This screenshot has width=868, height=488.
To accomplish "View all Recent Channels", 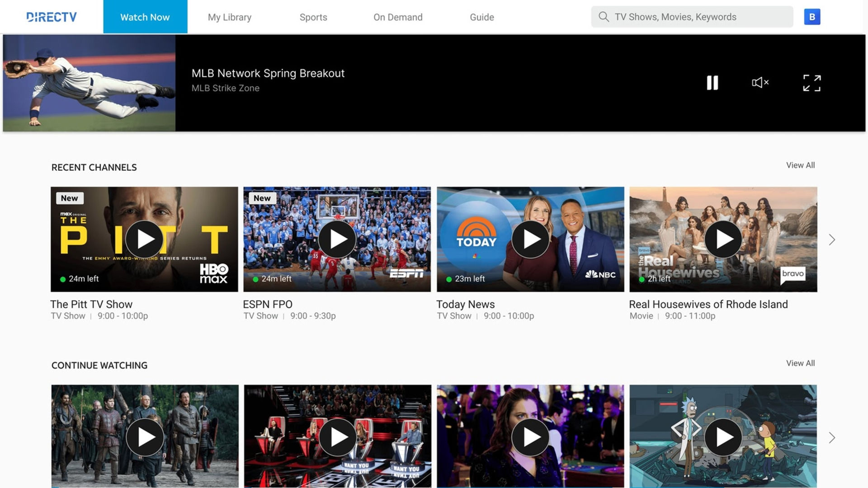I will tap(800, 165).
